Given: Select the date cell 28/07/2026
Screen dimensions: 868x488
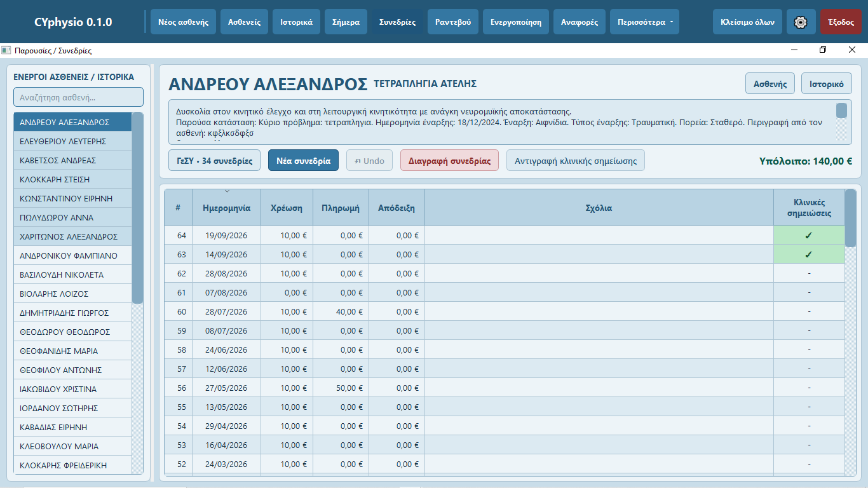Looking at the screenshot, I should pyautogui.click(x=226, y=311).
